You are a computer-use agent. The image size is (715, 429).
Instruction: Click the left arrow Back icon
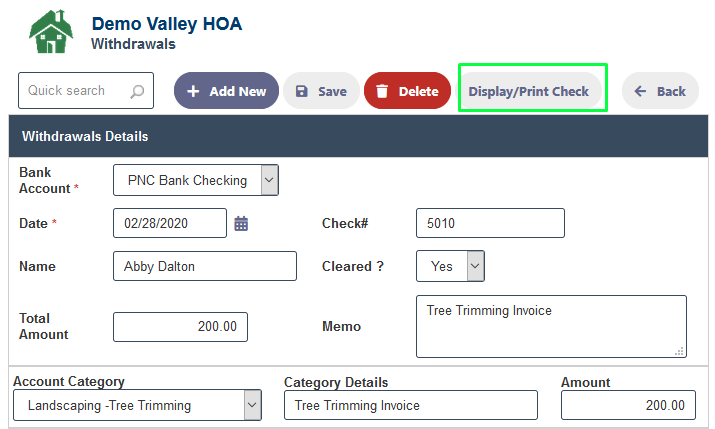point(640,91)
